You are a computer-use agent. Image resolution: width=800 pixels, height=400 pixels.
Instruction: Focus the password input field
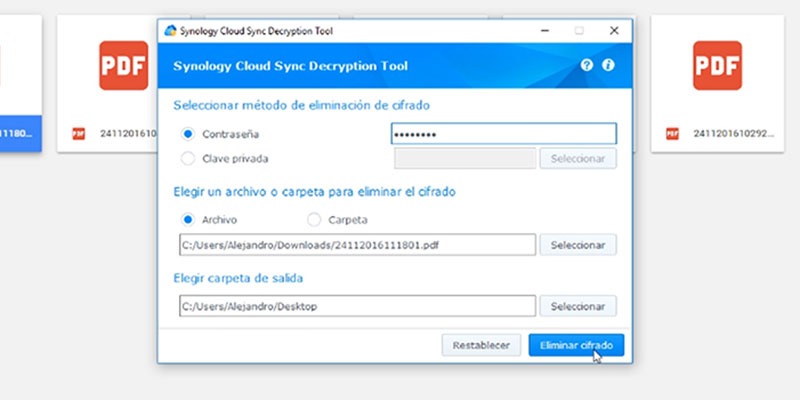(504, 134)
